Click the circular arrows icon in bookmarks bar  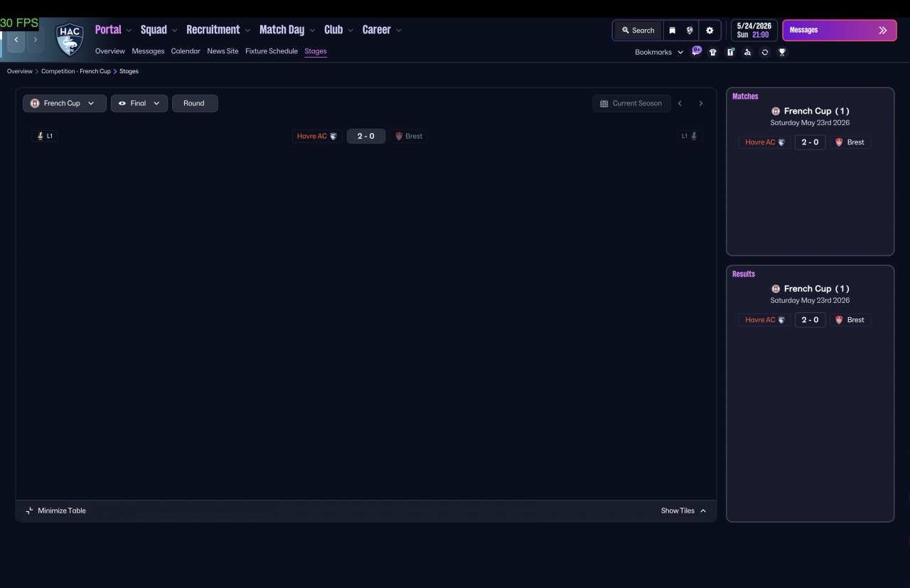(x=765, y=52)
